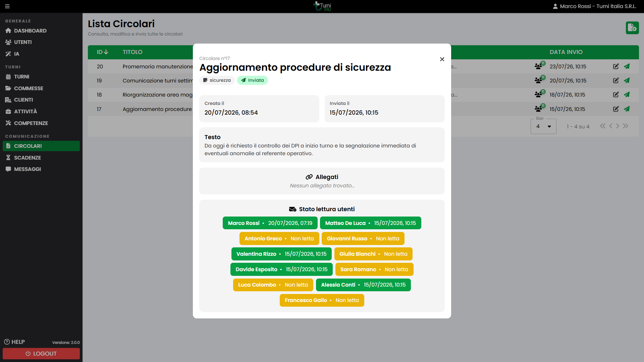This screenshot has height=362, width=644.
Task: Click send icon for circolare 17
Action: [627, 109]
